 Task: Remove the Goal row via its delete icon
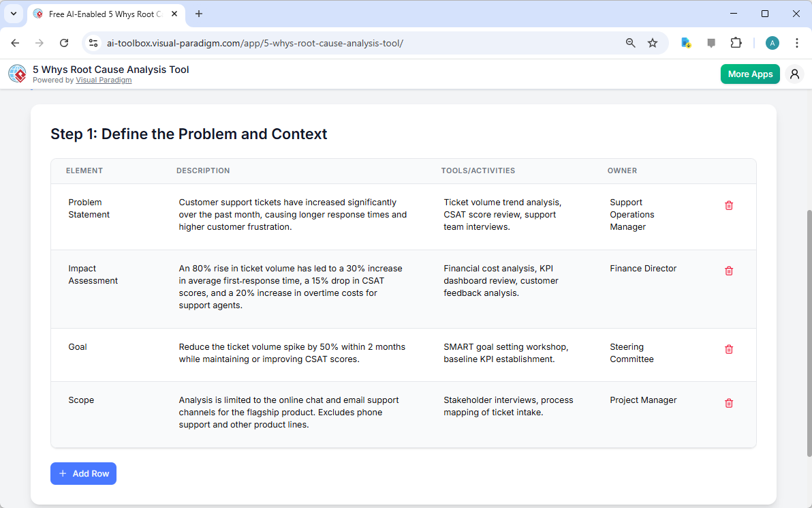point(728,349)
